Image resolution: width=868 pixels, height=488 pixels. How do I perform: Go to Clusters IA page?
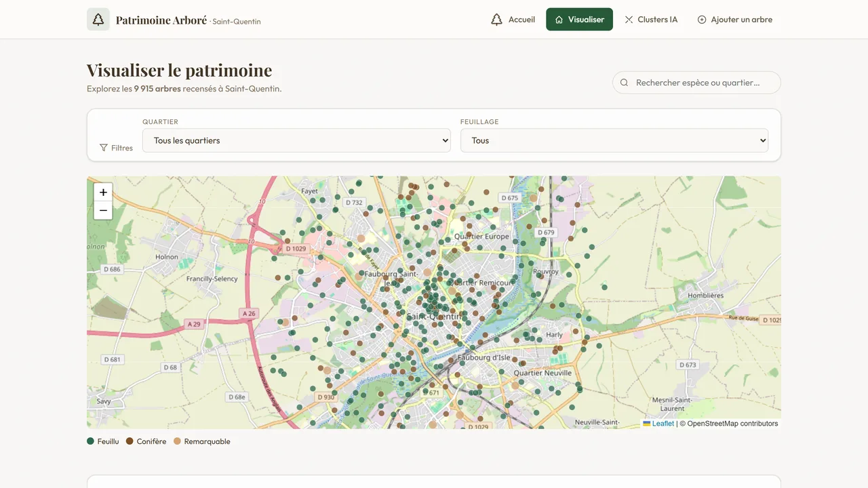(x=651, y=20)
